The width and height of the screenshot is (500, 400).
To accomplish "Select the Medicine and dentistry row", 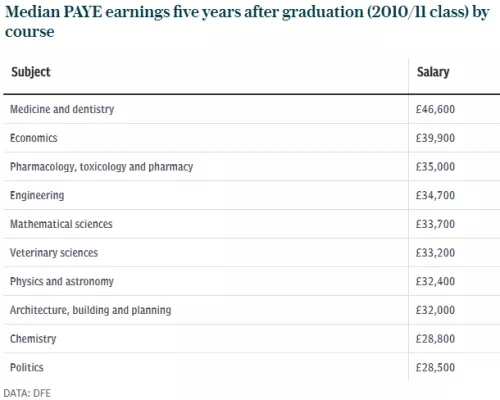I will [x=251, y=109].
